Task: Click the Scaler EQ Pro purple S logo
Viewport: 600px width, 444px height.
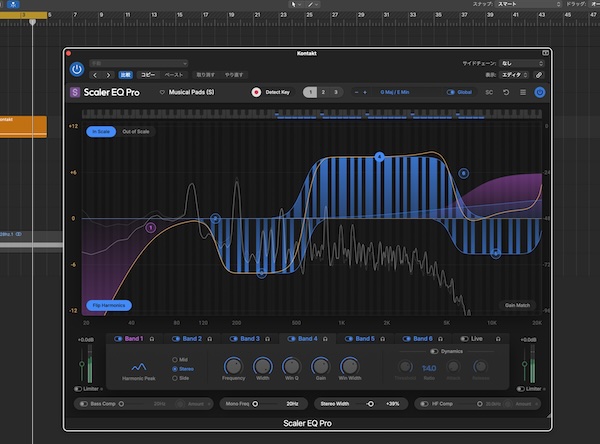Action: [x=75, y=92]
